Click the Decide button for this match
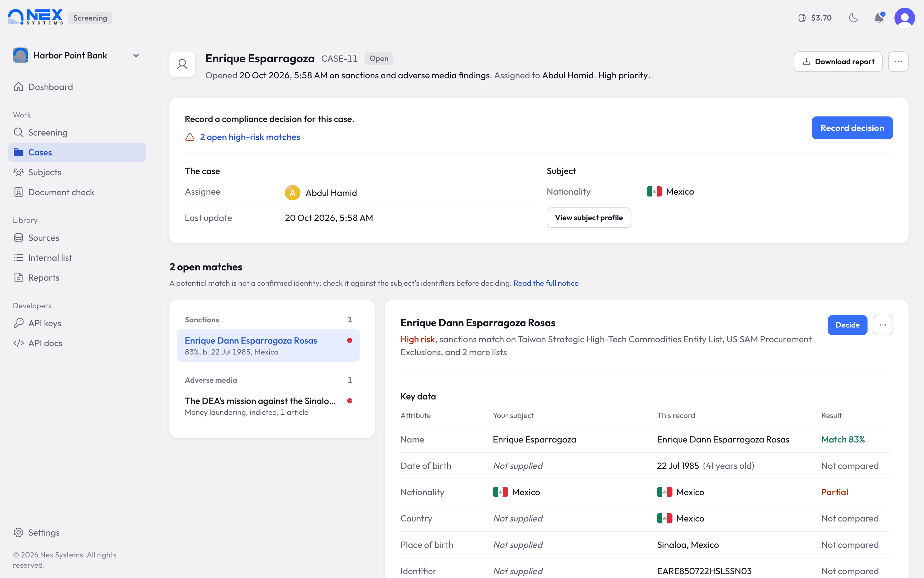924x578 pixels. point(847,325)
